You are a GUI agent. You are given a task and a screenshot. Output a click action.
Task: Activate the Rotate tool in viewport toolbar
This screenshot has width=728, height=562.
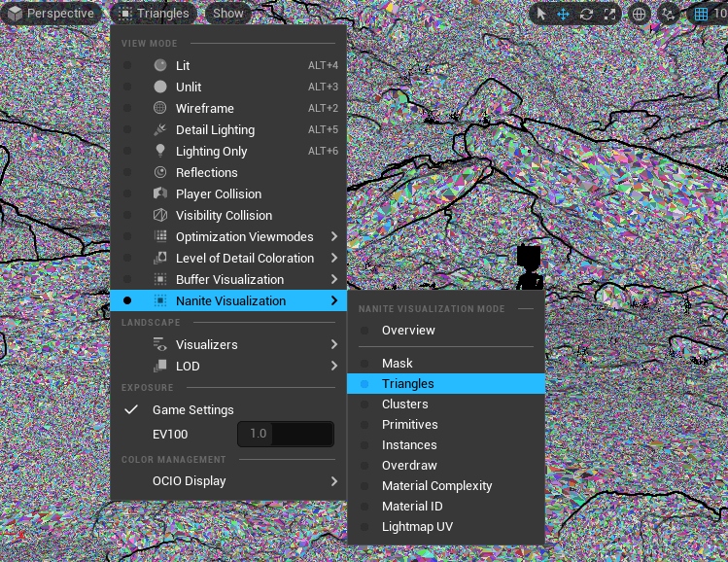coord(586,14)
